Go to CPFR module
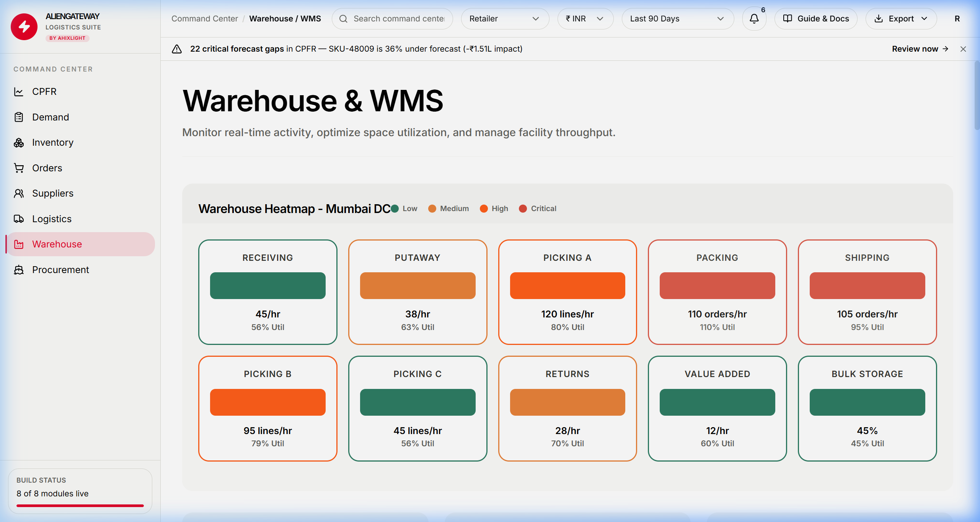This screenshot has height=522, width=980. click(x=80, y=92)
